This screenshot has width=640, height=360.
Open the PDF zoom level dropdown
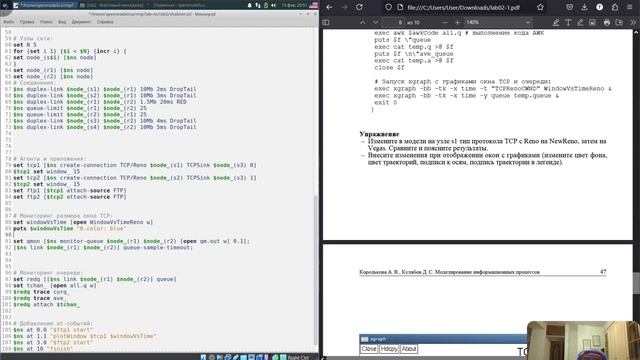(498, 22)
